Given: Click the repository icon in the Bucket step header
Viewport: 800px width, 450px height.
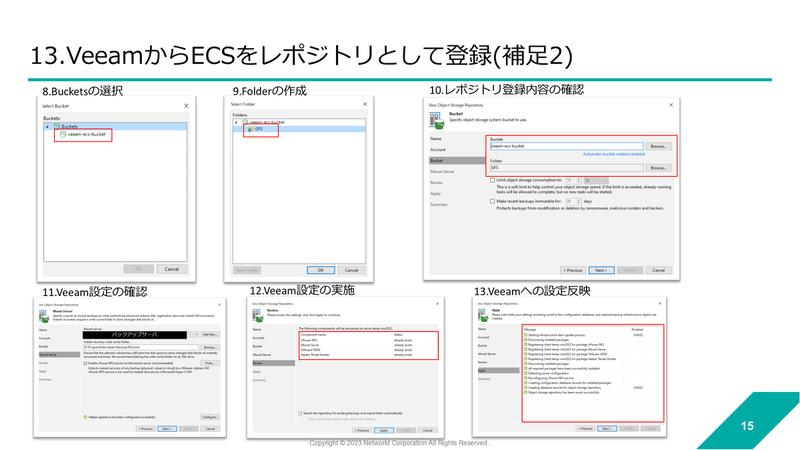Looking at the screenshot, I should pyautogui.click(x=437, y=120).
